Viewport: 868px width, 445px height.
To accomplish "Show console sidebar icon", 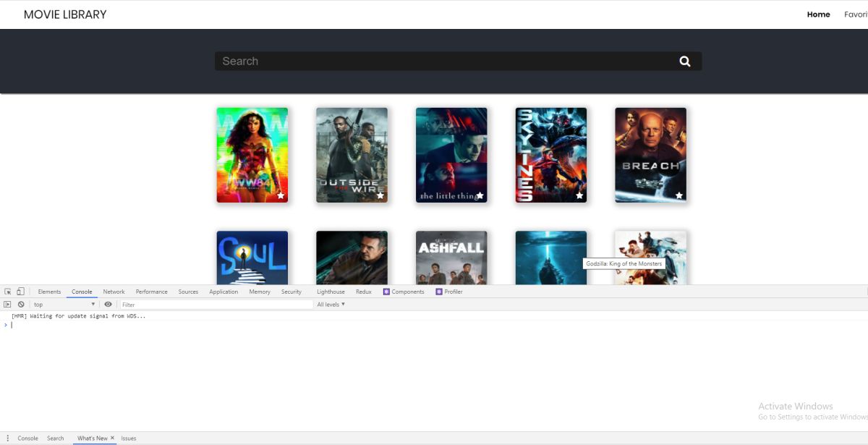I will click(x=8, y=305).
